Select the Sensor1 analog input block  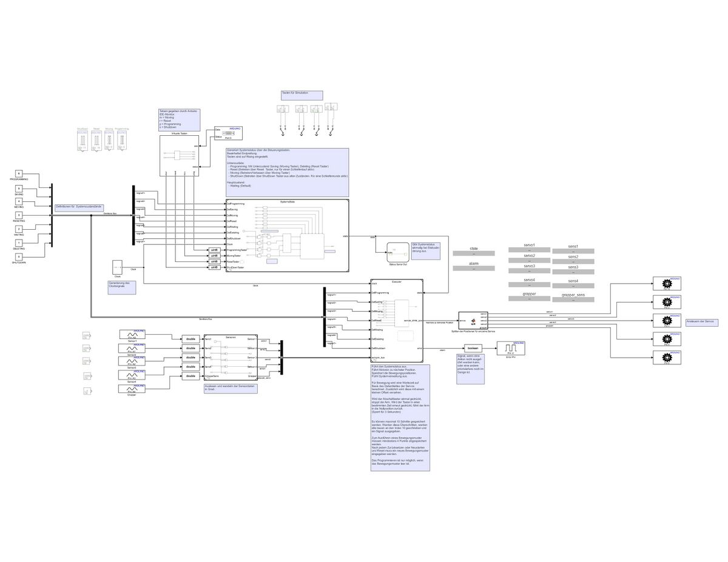point(132,335)
